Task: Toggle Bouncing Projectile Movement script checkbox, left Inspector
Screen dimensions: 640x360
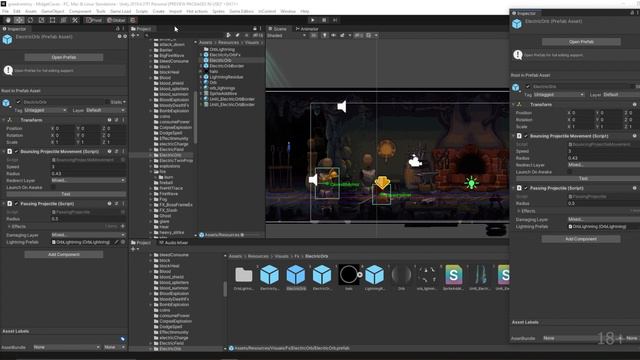Action: [16, 151]
